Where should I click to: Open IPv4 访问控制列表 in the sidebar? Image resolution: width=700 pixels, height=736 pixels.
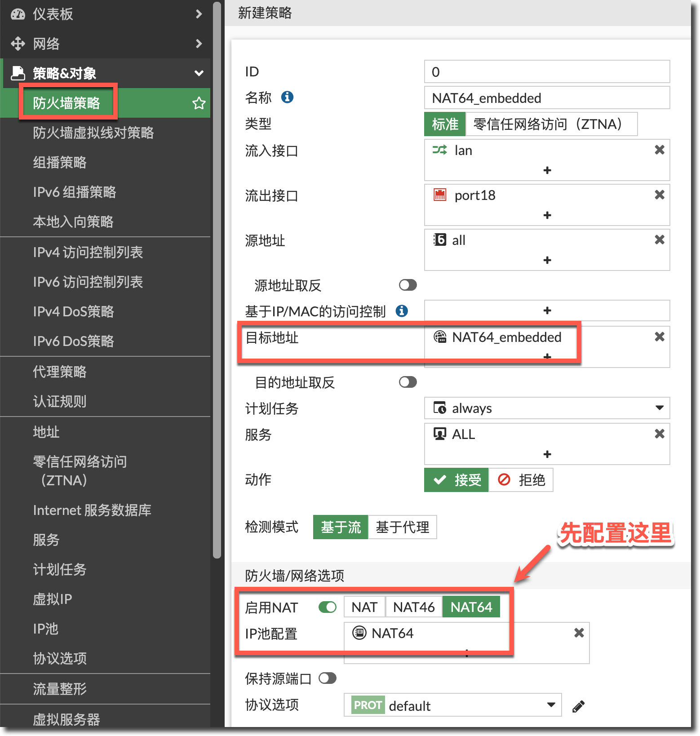(x=88, y=253)
